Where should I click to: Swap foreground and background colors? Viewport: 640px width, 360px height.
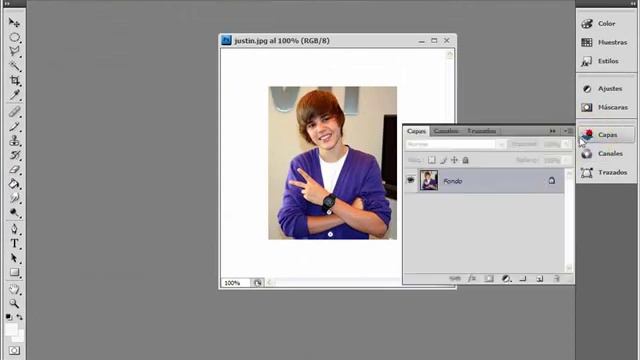[19, 317]
